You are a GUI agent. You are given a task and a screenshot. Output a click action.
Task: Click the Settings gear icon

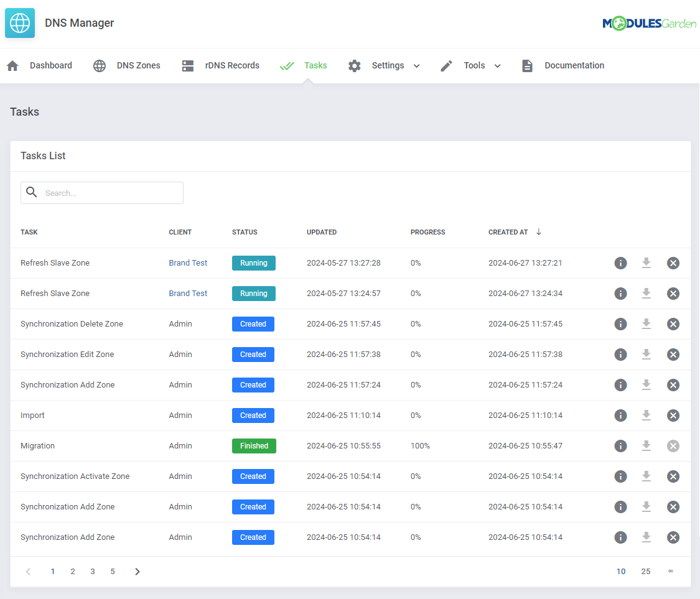[355, 66]
